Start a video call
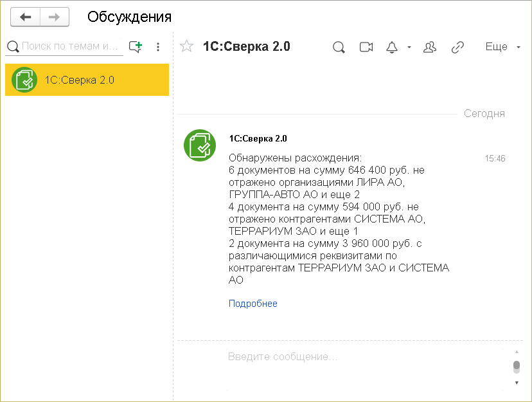The image size is (532, 402). click(x=366, y=47)
